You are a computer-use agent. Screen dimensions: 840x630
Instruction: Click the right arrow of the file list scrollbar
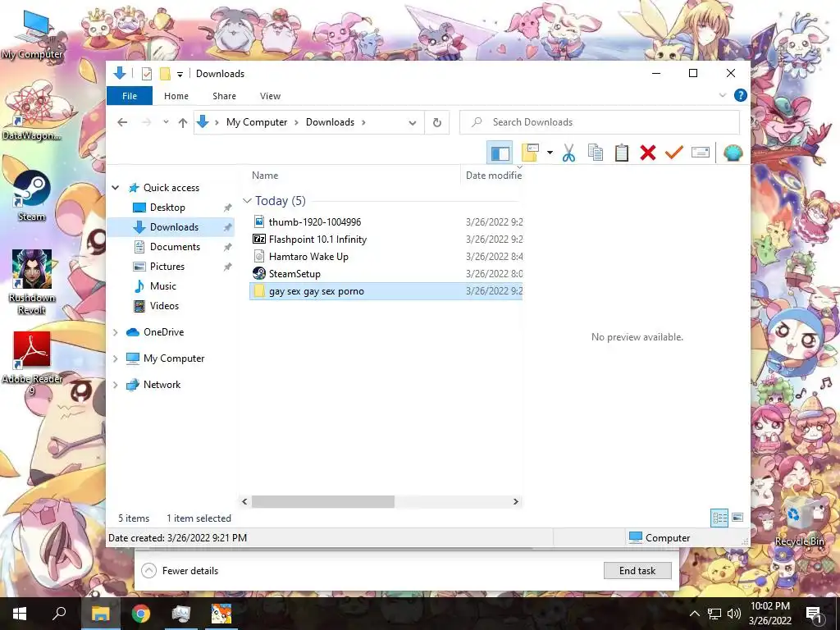click(515, 501)
